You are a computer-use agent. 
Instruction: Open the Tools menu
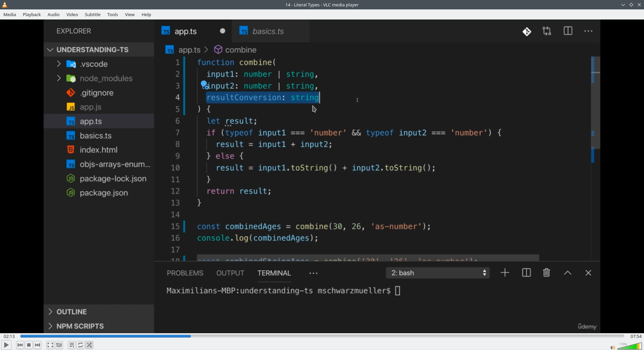click(113, 15)
